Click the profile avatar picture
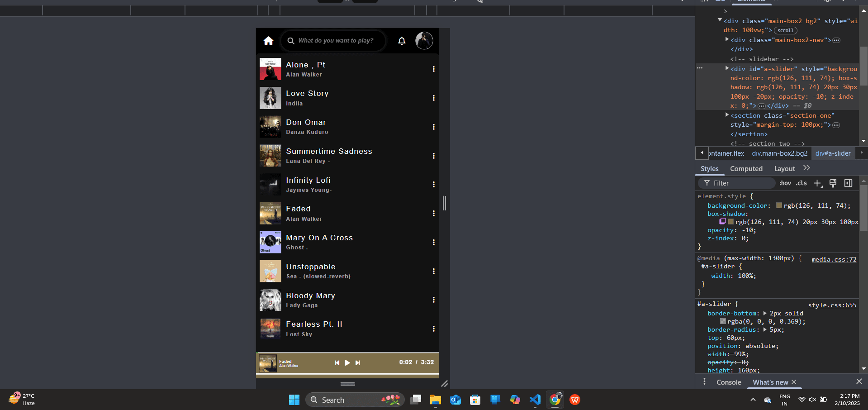The width and height of the screenshot is (868, 410). [x=424, y=41]
